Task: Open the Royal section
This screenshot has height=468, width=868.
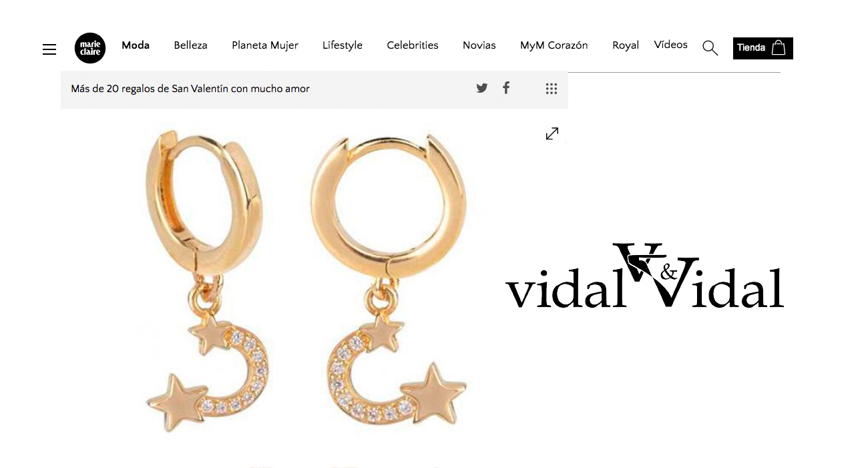Action: 626,45
